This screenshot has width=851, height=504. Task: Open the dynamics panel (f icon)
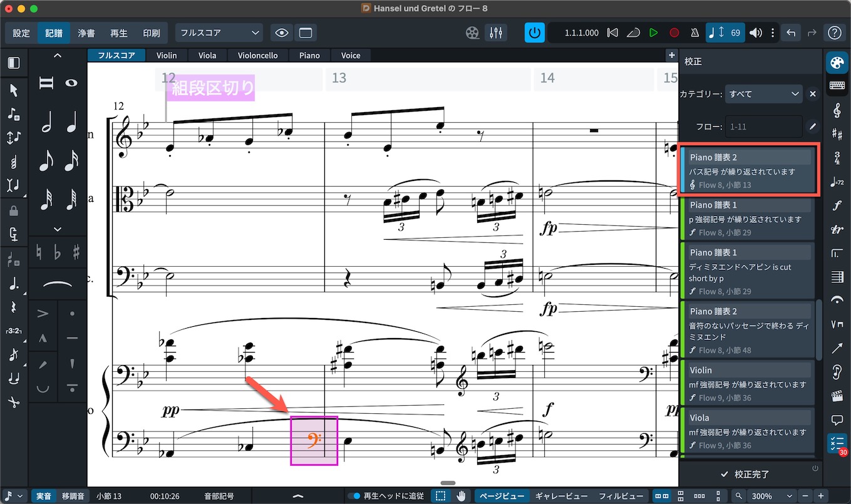(x=837, y=205)
